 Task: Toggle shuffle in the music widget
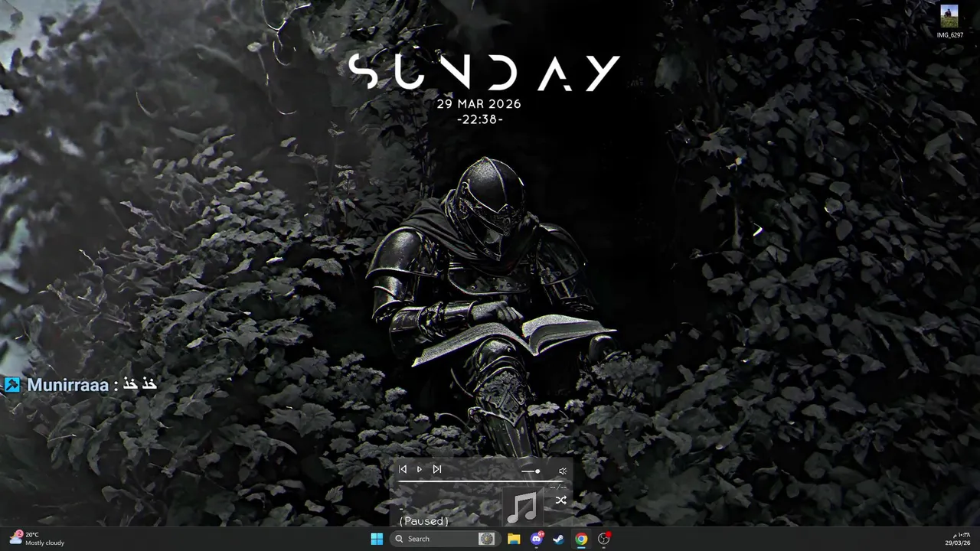[x=560, y=500]
